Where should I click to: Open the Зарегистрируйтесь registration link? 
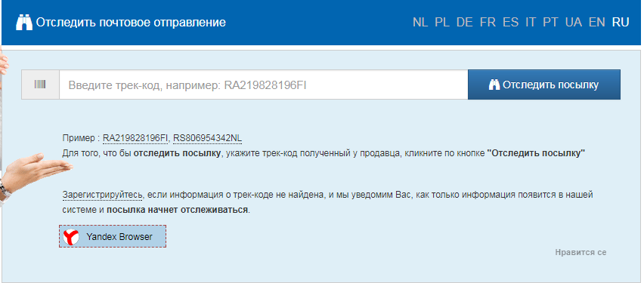click(102, 195)
